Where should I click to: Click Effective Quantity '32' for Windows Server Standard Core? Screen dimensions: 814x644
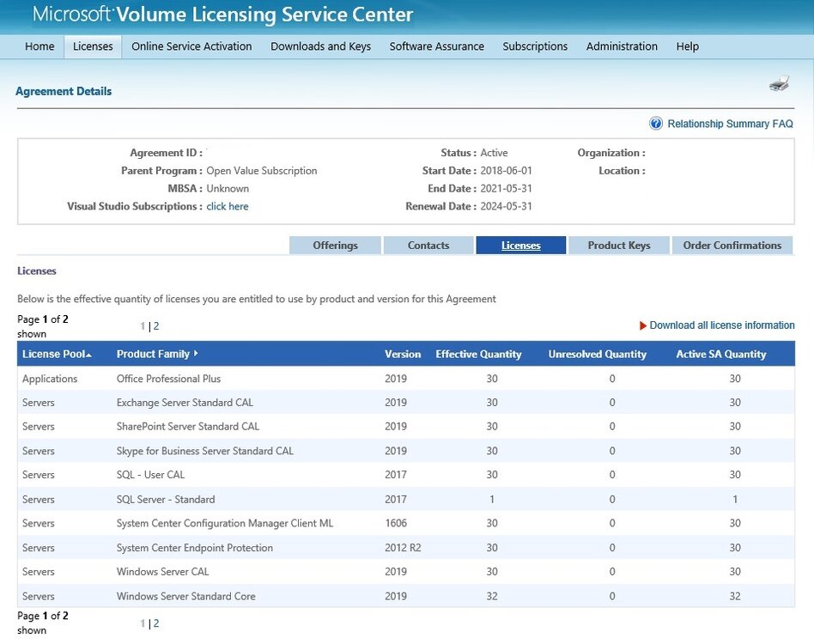(x=492, y=596)
